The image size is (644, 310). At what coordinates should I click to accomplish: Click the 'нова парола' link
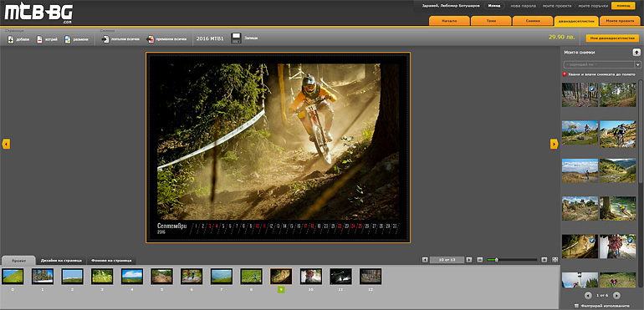(x=523, y=6)
